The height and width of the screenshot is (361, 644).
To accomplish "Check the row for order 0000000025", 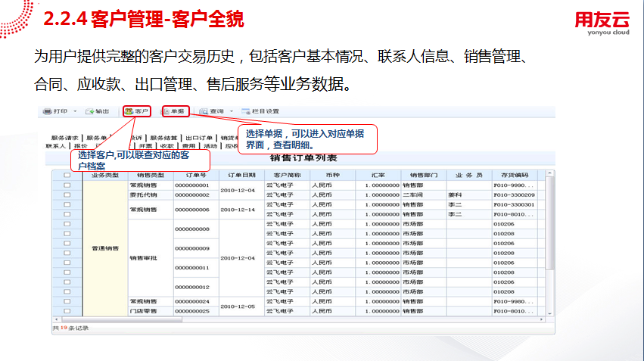I will [x=67, y=311].
